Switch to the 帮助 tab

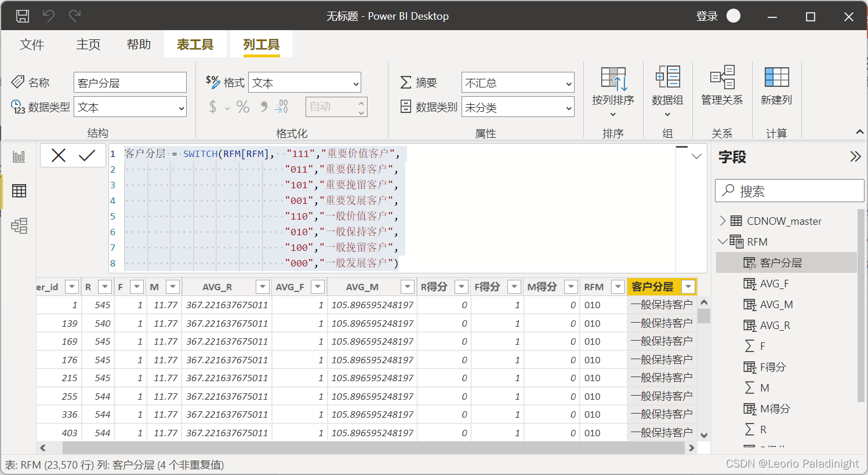139,45
